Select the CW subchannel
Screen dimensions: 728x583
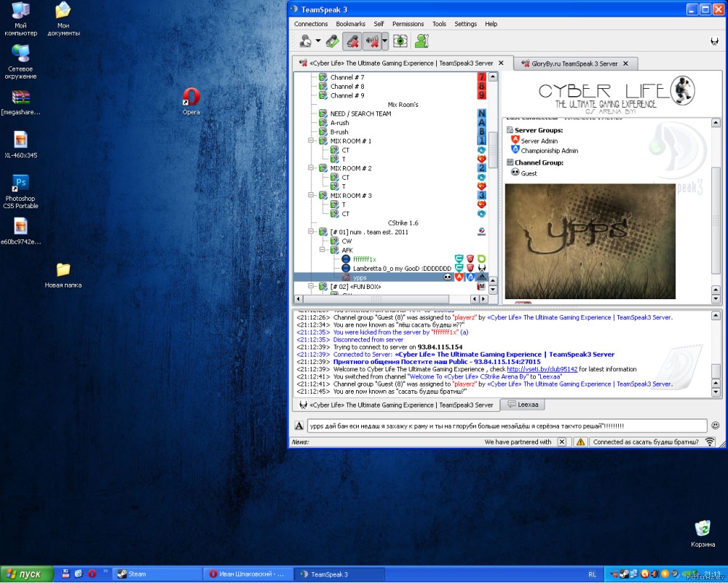[x=347, y=241]
